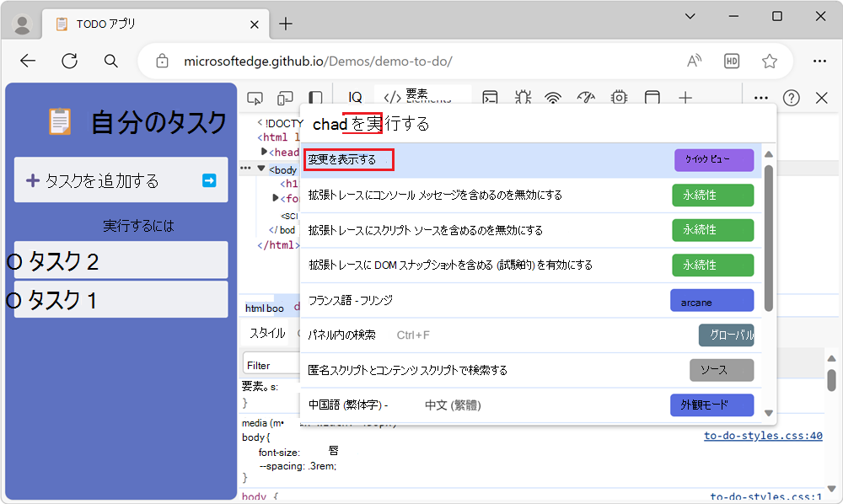Expand the head element in the DOM tree

(x=266, y=152)
